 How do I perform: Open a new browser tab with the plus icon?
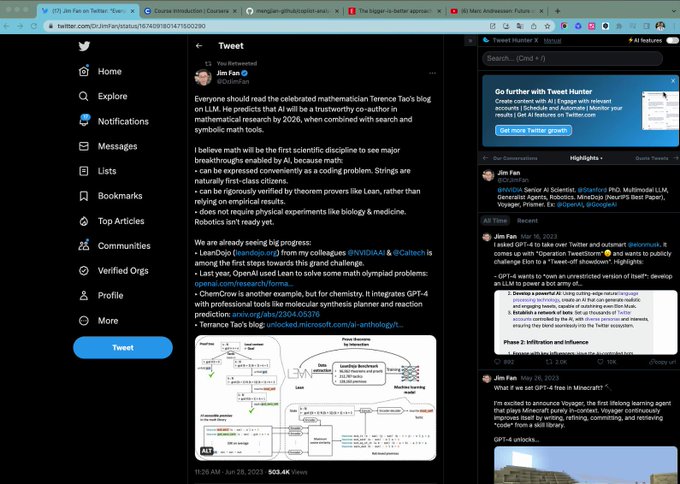pyautogui.click(x=557, y=11)
